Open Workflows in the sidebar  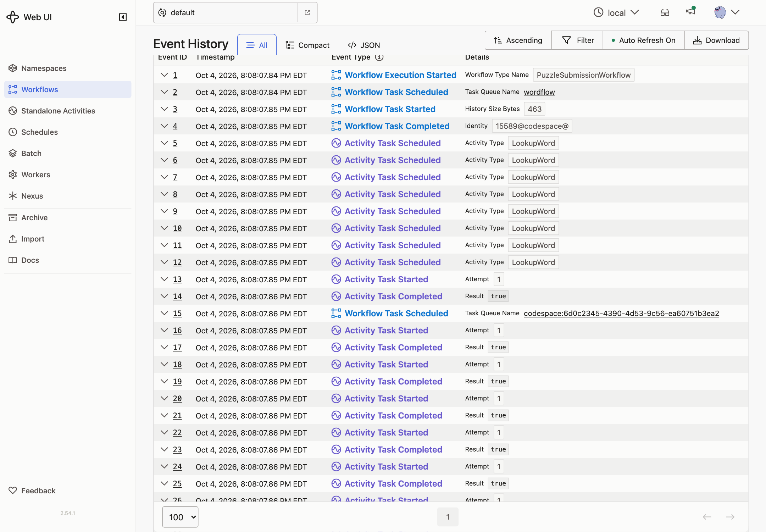tap(68, 89)
